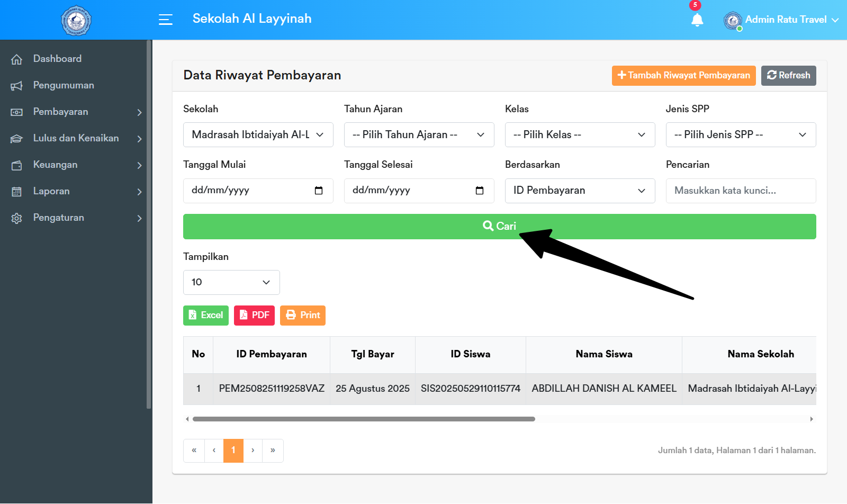The image size is (847, 504).
Task: Click the table horizontal scrollbar
Action: click(x=364, y=419)
